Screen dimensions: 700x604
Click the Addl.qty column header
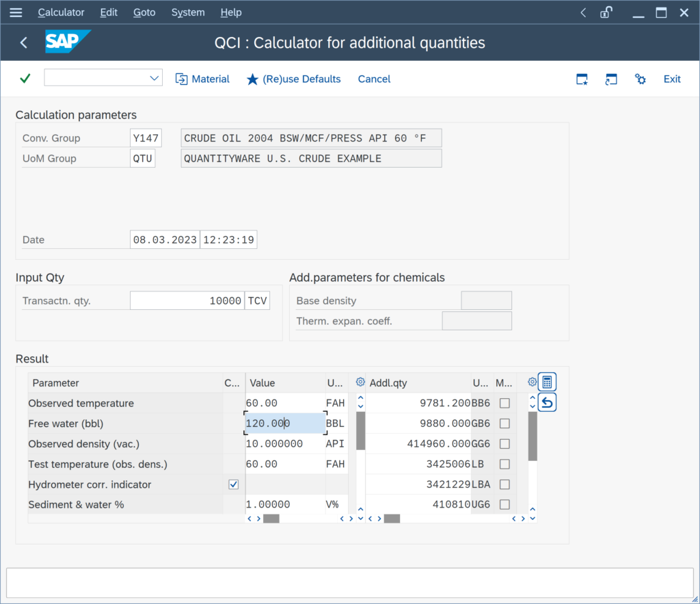click(418, 383)
